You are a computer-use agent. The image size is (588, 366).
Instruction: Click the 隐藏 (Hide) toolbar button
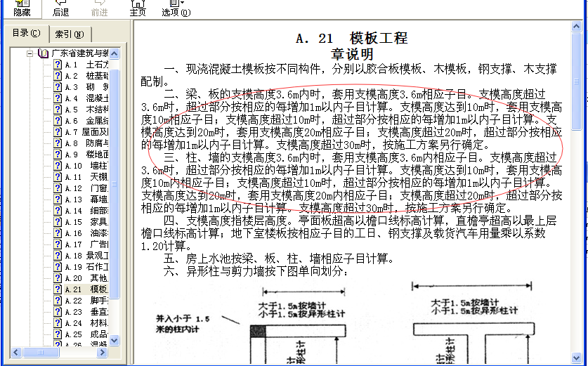(22, 8)
